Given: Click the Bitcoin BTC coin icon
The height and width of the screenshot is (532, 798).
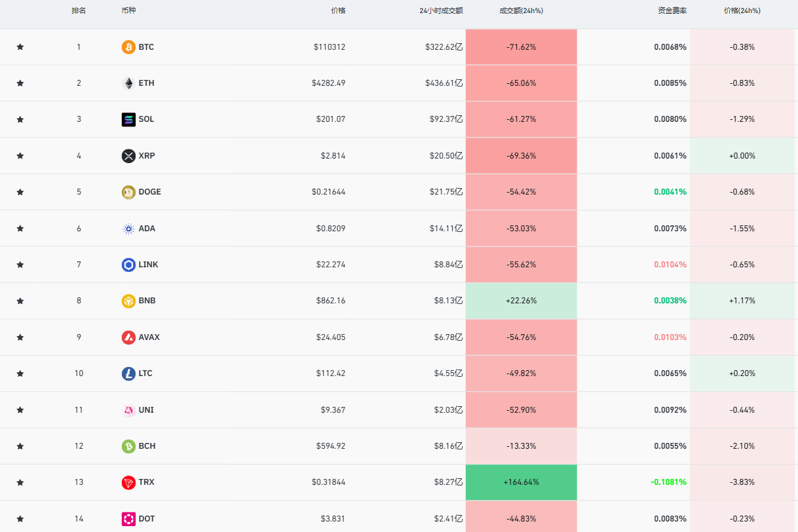Looking at the screenshot, I should (128, 47).
